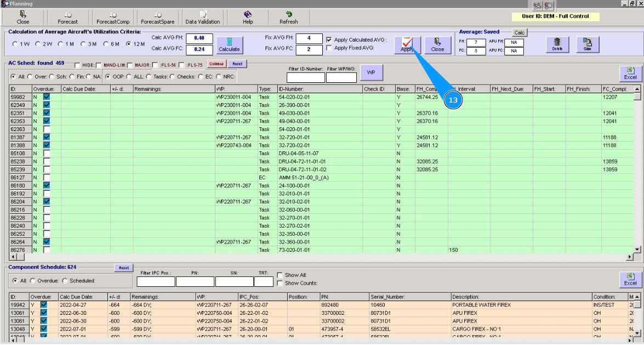
Task: Click the Calc button beside Average Saved
Action: 519,33
